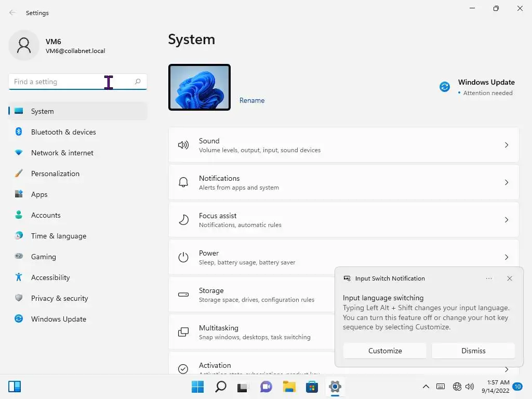Click the Windows Update sync icon at top
Image resolution: width=532 pixels, height=399 pixels.
[x=445, y=87]
